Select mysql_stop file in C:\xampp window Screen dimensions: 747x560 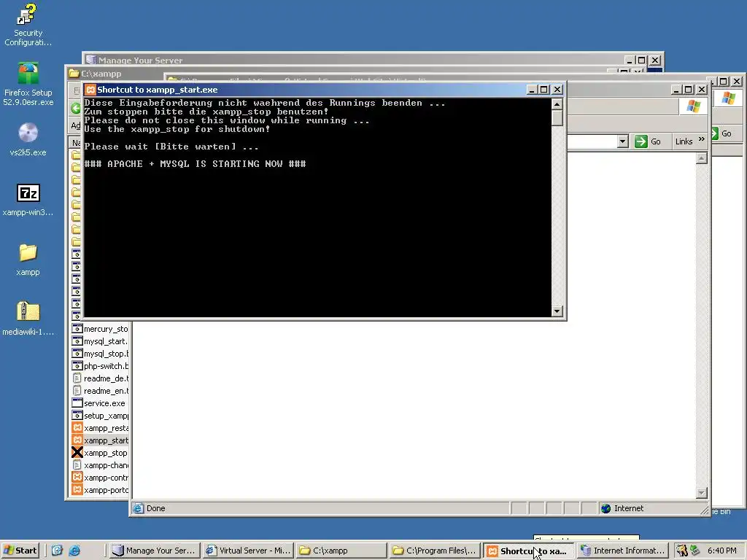[100, 354]
